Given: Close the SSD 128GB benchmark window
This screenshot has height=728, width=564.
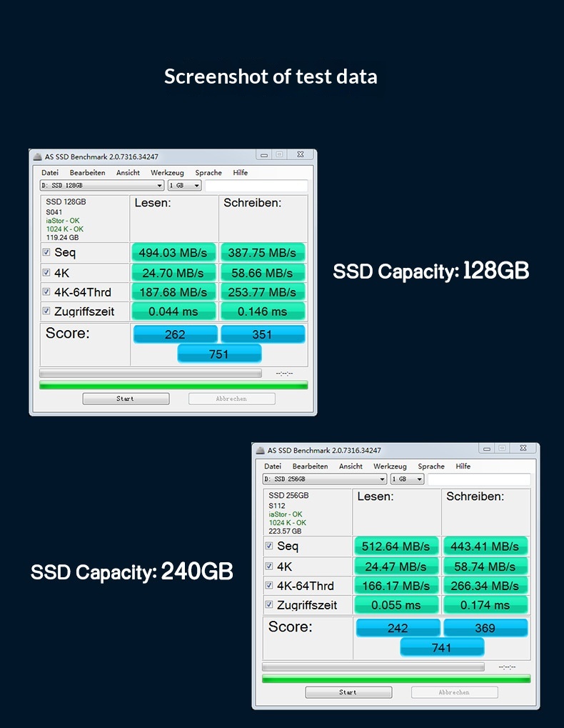Looking at the screenshot, I should [x=301, y=154].
